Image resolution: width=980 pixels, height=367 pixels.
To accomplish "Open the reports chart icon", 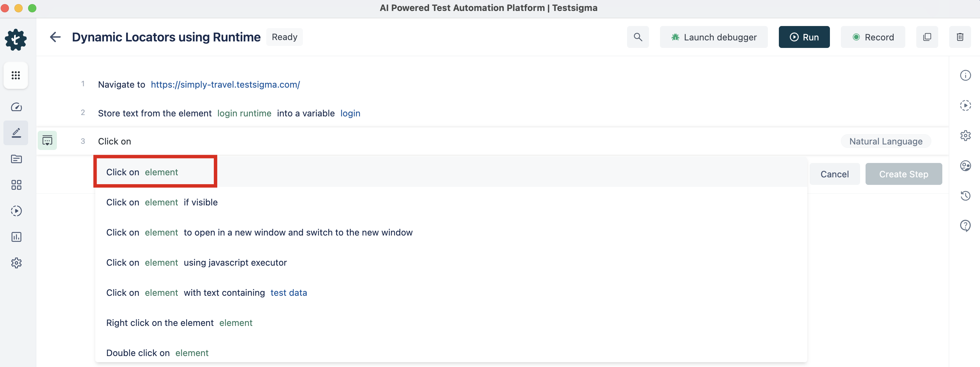I will click(16, 237).
